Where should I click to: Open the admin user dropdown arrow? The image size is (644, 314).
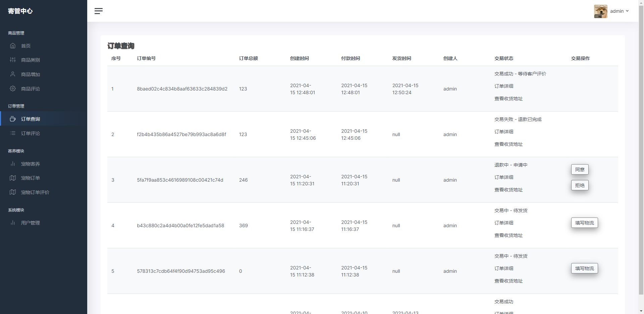[627, 11]
